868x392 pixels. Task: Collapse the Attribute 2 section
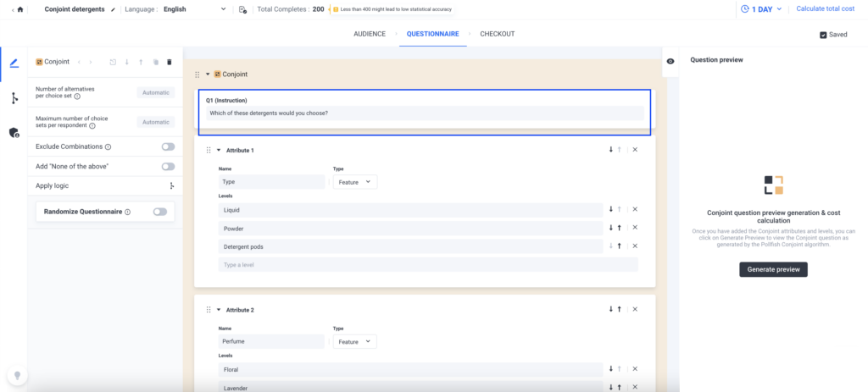tap(219, 310)
